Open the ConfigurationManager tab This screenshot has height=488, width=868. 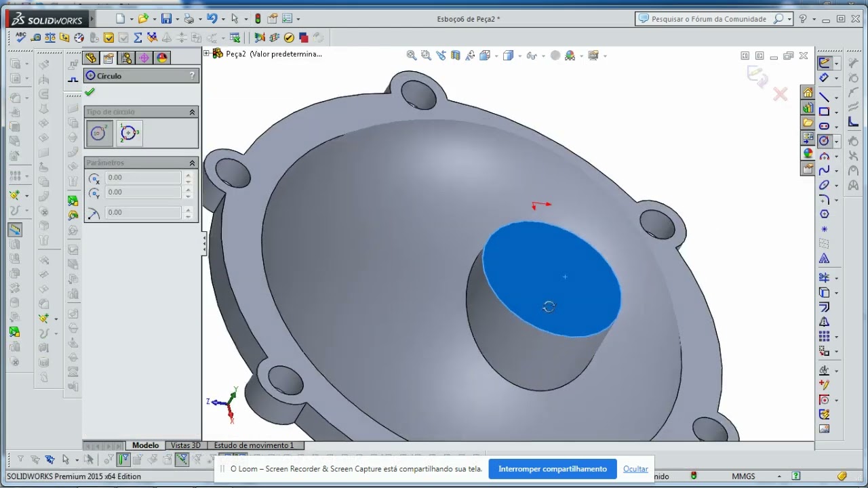coord(126,58)
